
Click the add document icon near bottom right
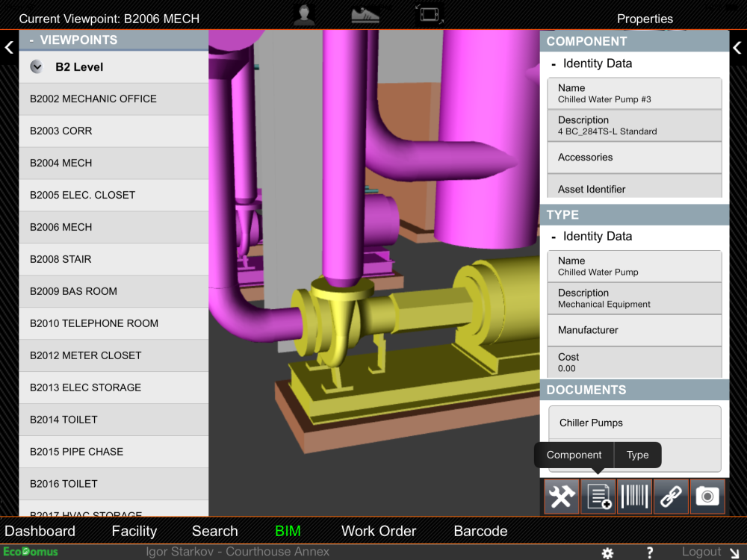(598, 496)
